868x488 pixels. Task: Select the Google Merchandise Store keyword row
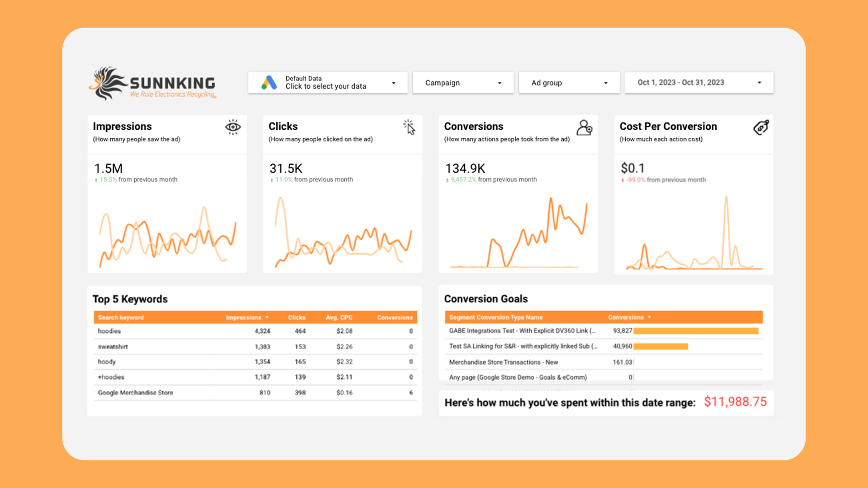coord(136,393)
